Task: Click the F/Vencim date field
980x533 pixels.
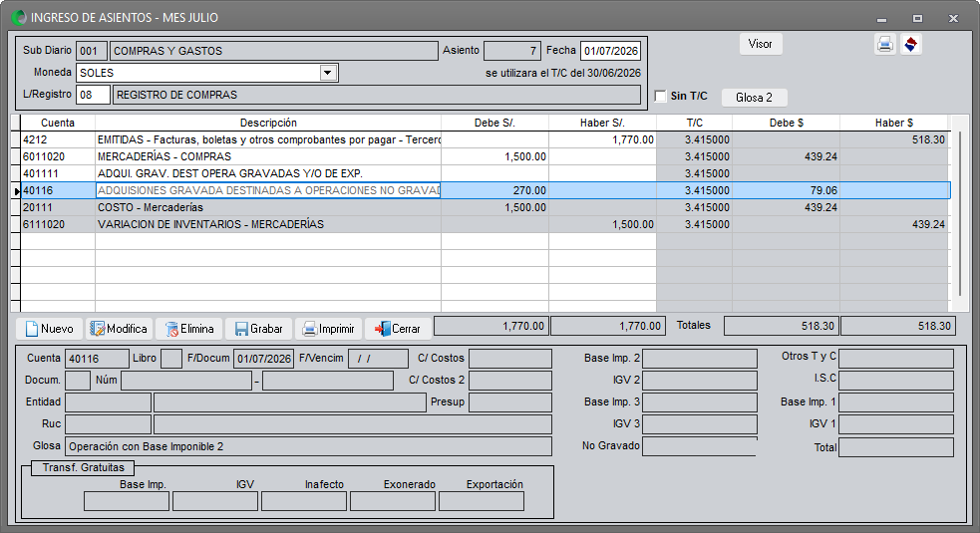Action: pos(378,359)
